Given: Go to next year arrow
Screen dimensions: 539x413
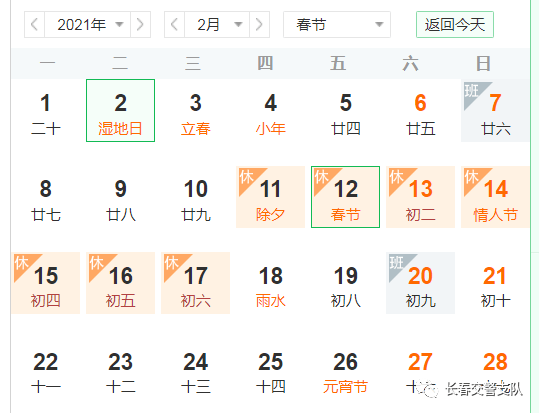Looking at the screenshot, I should pyautogui.click(x=140, y=24).
